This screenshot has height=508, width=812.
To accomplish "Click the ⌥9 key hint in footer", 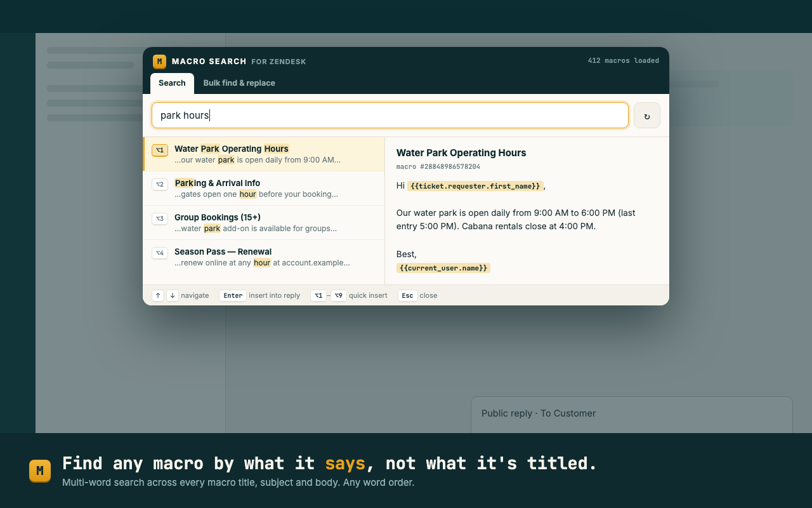I will 339,296.
